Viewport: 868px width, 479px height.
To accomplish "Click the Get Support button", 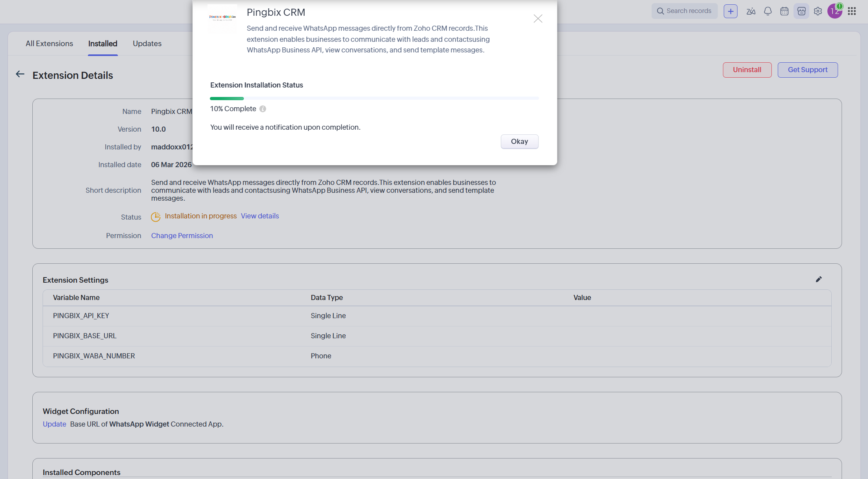I will (x=807, y=70).
